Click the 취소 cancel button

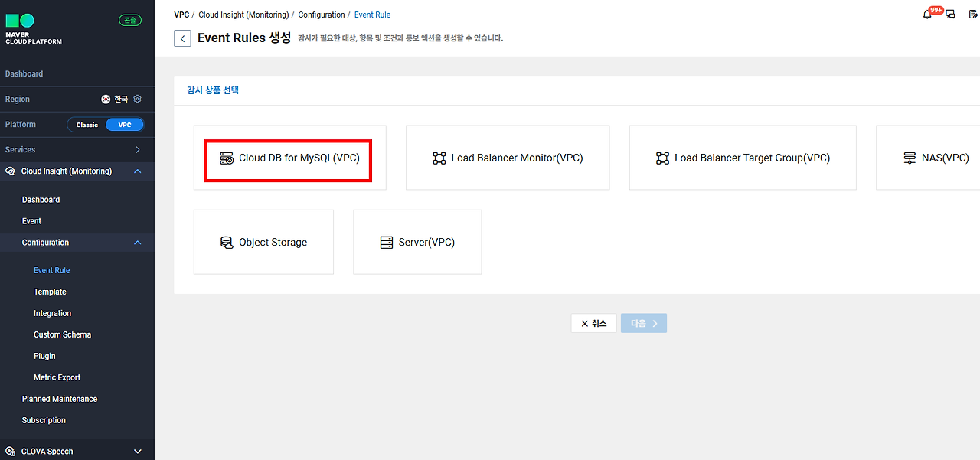pos(594,324)
